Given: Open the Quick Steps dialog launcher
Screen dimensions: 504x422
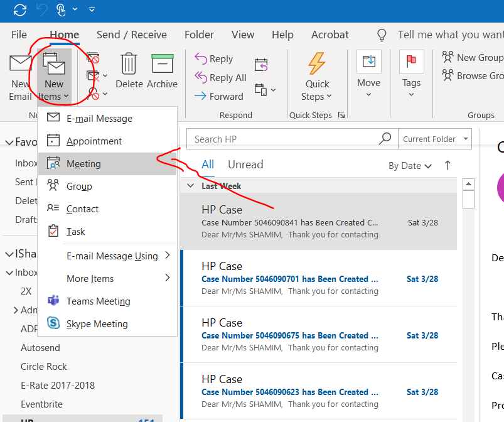Looking at the screenshot, I should pos(341,115).
